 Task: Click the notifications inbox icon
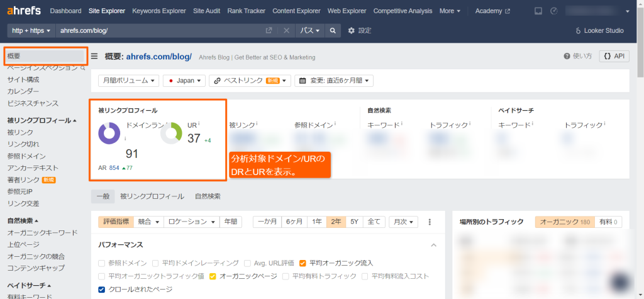pyautogui.click(x=538, y=11)
